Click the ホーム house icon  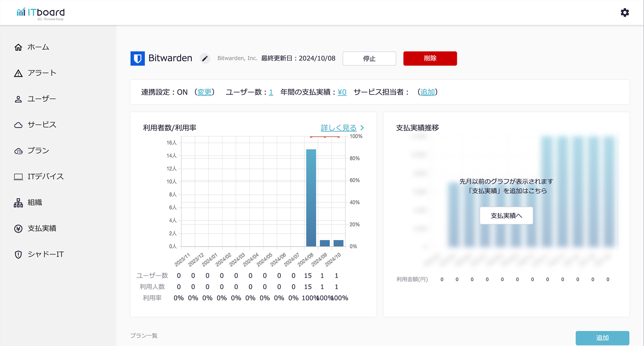18,47
